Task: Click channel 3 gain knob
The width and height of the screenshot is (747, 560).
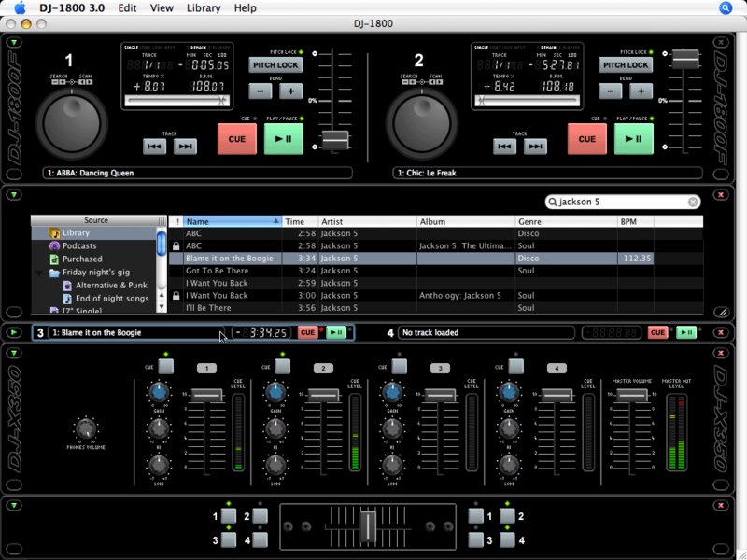Action: [x=392, y=392]
